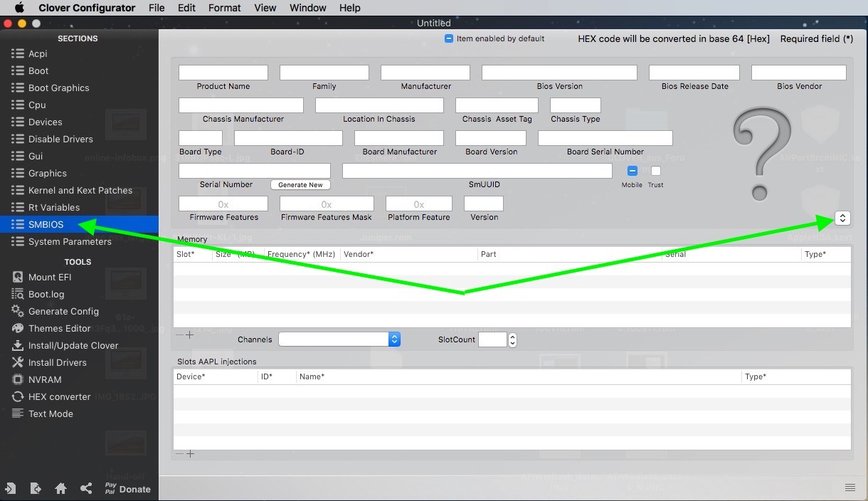The image size is (868, 501).
Task: Open Clover Configurator app menu
Action: point(87,8)
